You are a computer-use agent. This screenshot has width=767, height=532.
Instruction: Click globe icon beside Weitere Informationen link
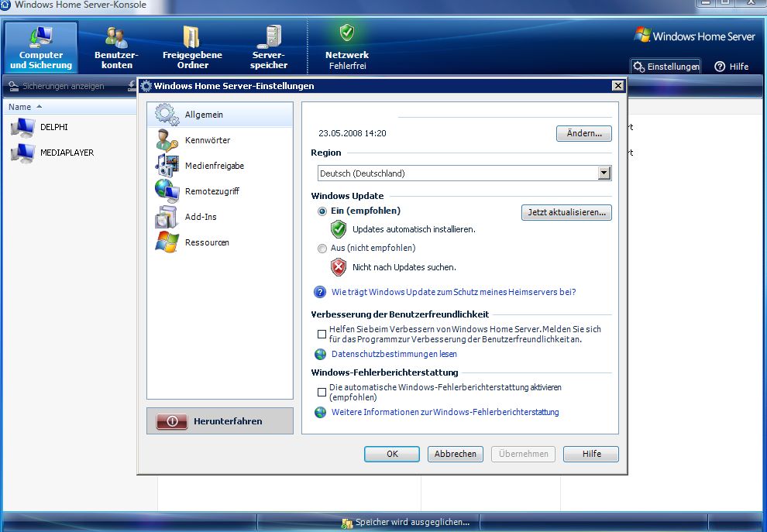click(x=321, y=412)
